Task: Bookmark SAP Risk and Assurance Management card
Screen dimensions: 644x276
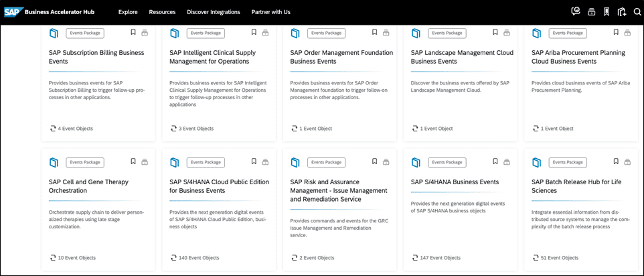Action: pyautogui.click(x=375, y=161)
